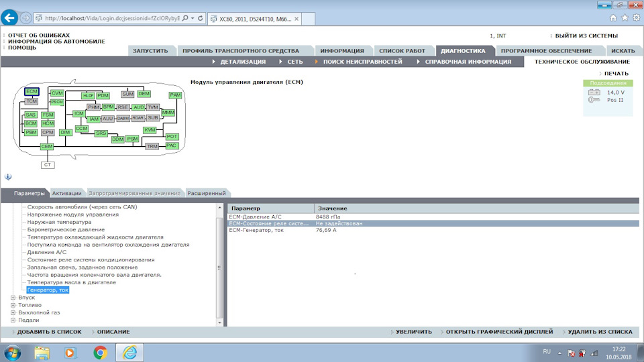
Task: Select the 'ECM-Давление A/C' table row
Action: [x=433, y=217]
